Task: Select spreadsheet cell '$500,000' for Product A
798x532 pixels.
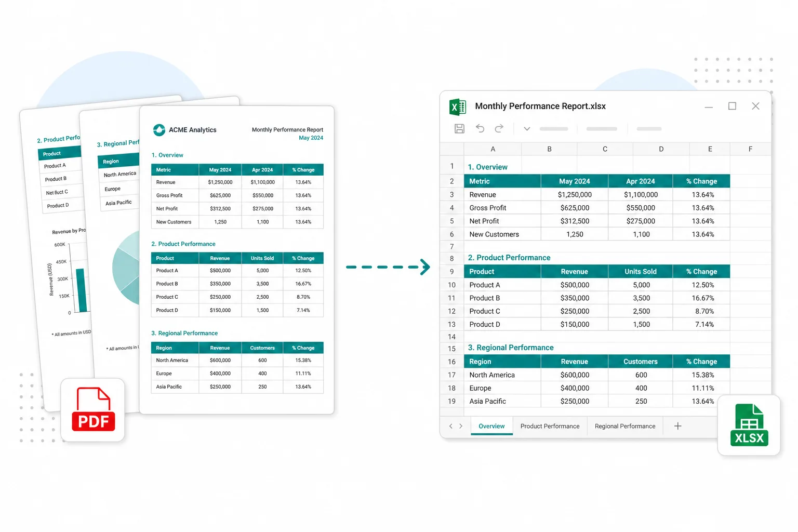Action: point(575,285)
